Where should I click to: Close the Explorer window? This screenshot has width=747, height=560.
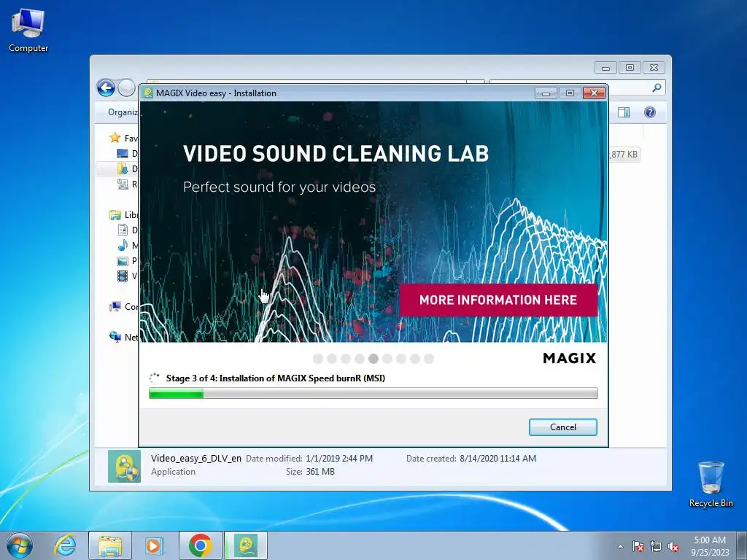pos(654,68)
